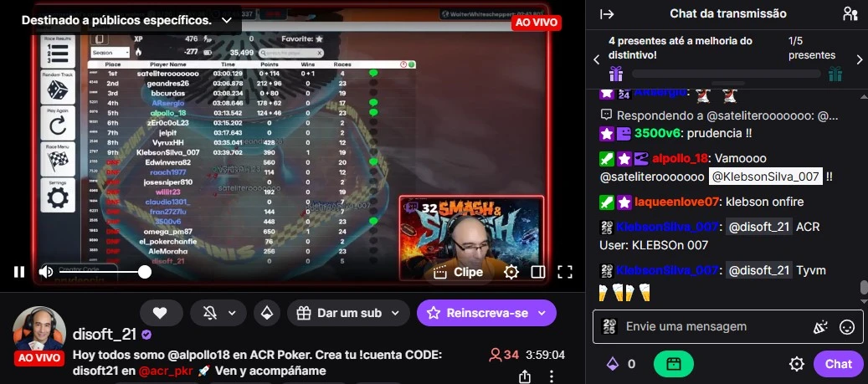Open chat settings gear icon
Screen dimensions: 868x384
796,364
